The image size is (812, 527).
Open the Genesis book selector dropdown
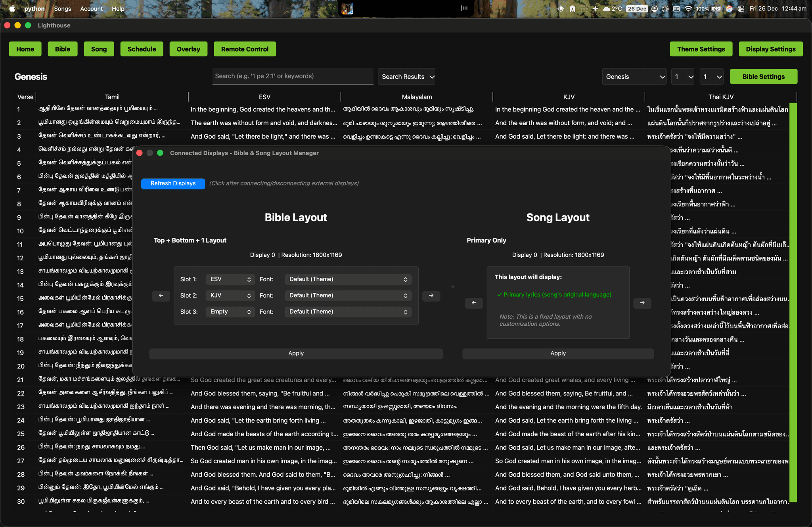click(x=635, y=77)
